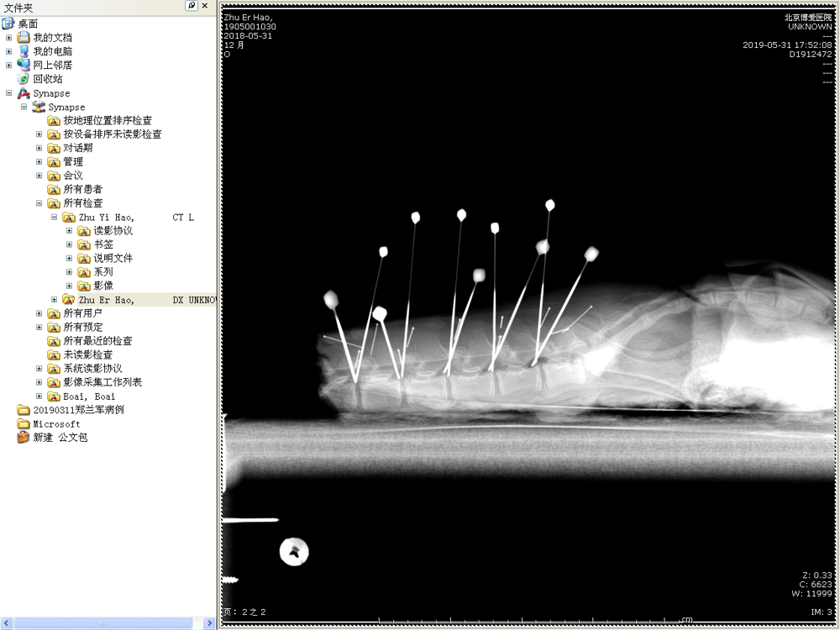
Task: Select the Microsoft folder icon
Action: [x=23, y=423]
